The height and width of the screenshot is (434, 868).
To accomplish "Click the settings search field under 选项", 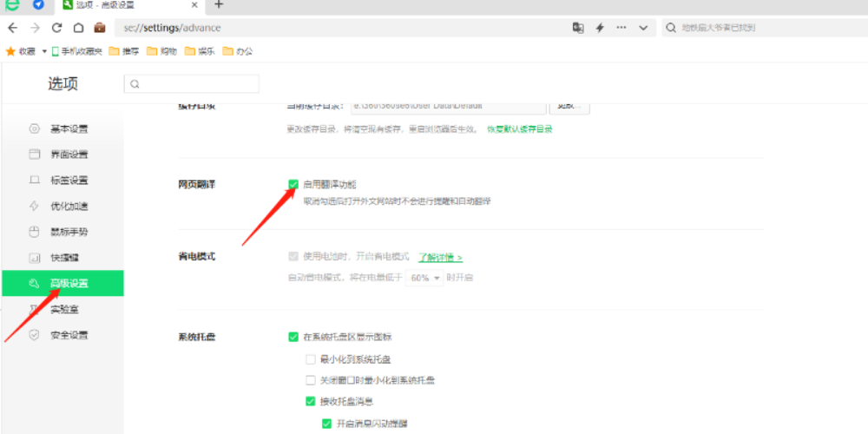I will click(192, 83).
